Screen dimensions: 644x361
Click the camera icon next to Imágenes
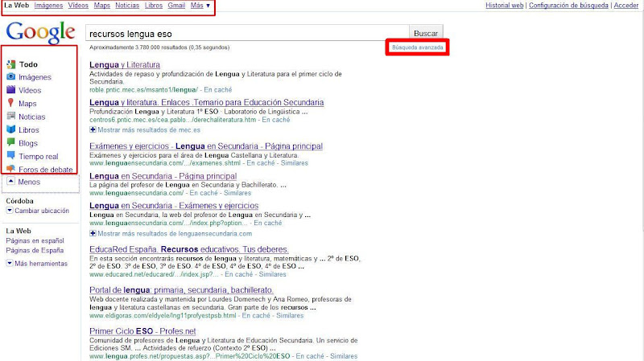pos(11,76)
